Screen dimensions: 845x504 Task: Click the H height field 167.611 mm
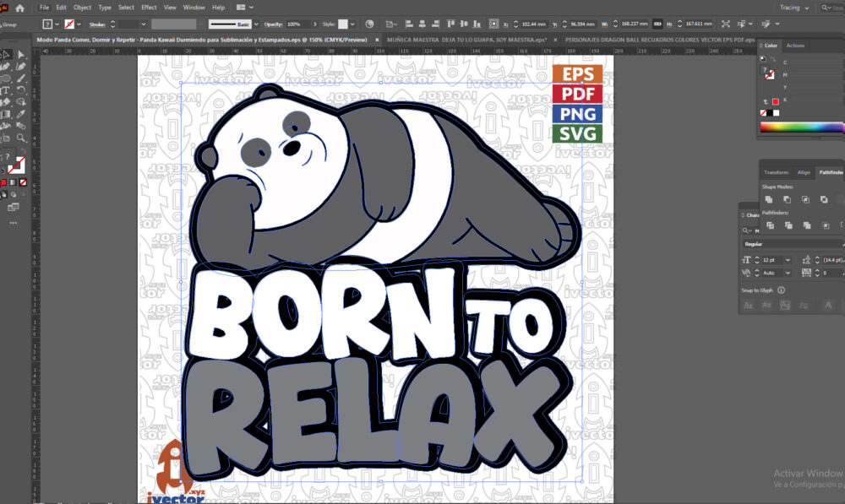click(699, 24)
